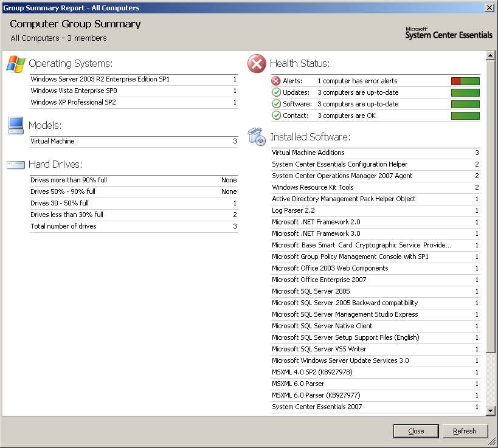Select Active Directory Management Pack Helper Object

pos(375,199)
